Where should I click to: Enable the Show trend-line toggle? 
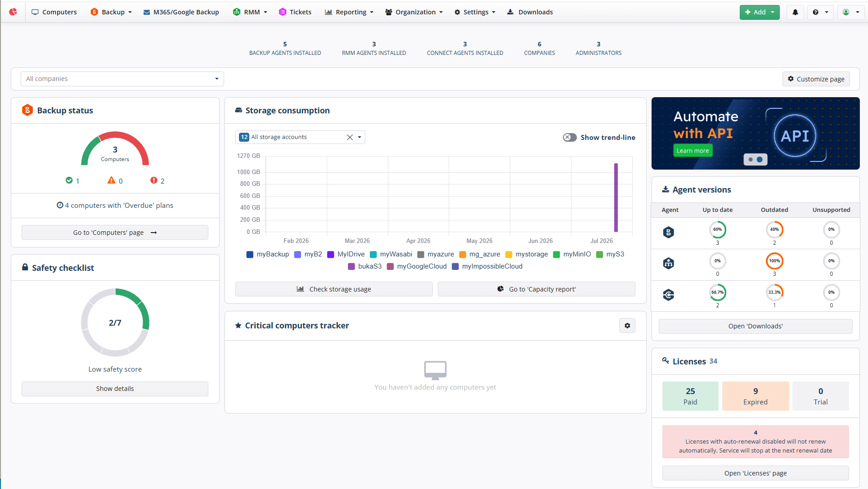click(x=570, y=137)
